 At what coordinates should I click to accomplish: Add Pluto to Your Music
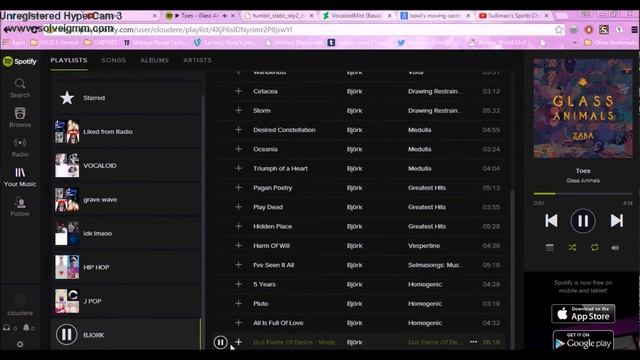click(x=239, y=303)
